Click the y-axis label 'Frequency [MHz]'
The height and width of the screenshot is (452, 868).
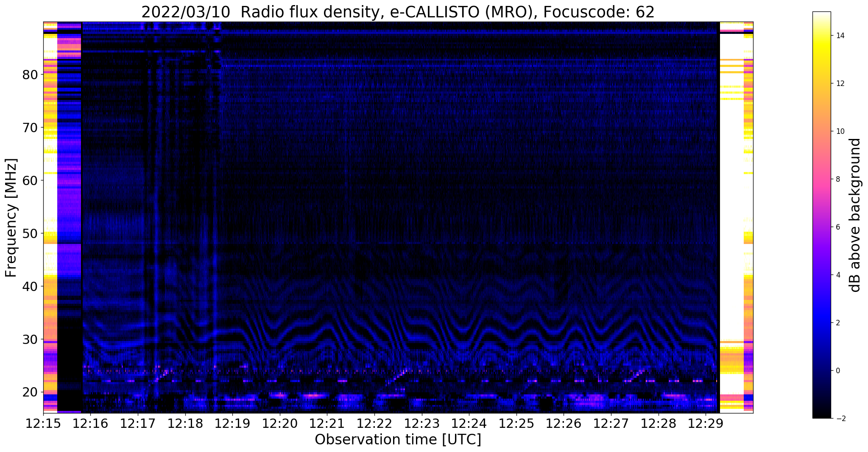tap(11, 218)
